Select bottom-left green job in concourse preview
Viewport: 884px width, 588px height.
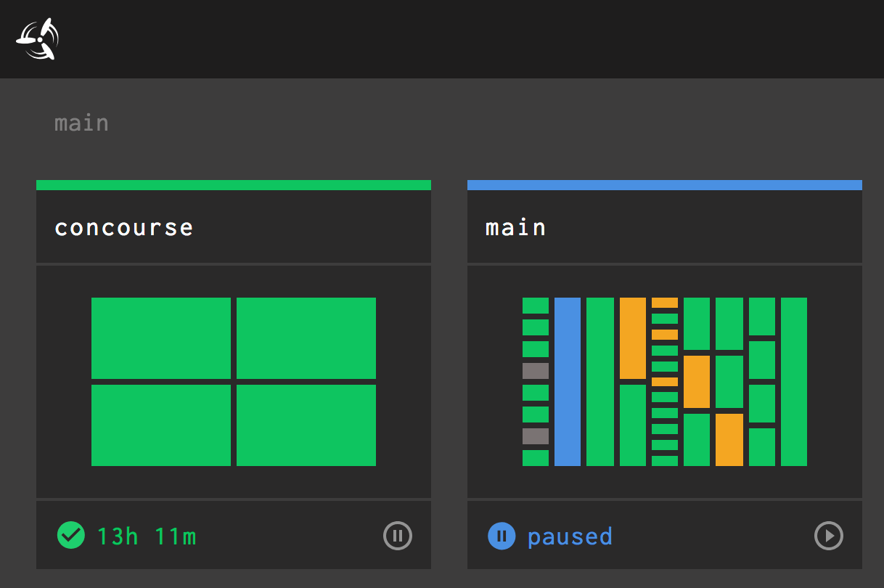pos(160,425)
